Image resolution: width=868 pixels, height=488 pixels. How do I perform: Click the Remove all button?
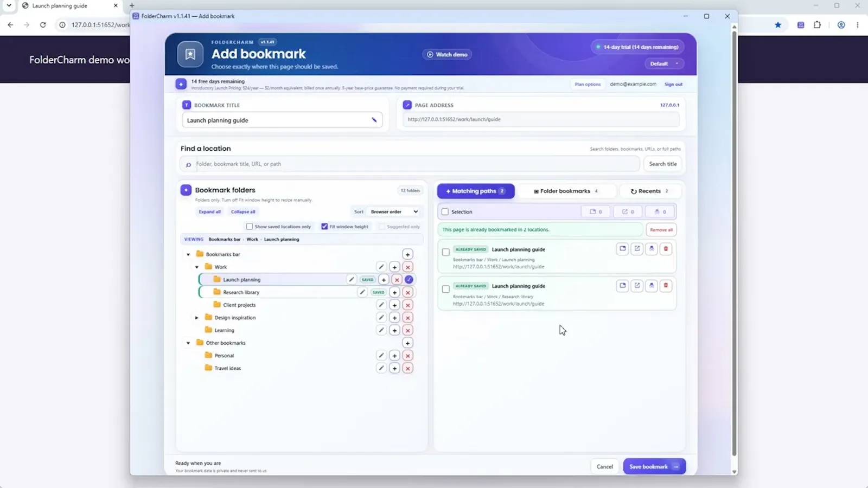tap(661, 230)
